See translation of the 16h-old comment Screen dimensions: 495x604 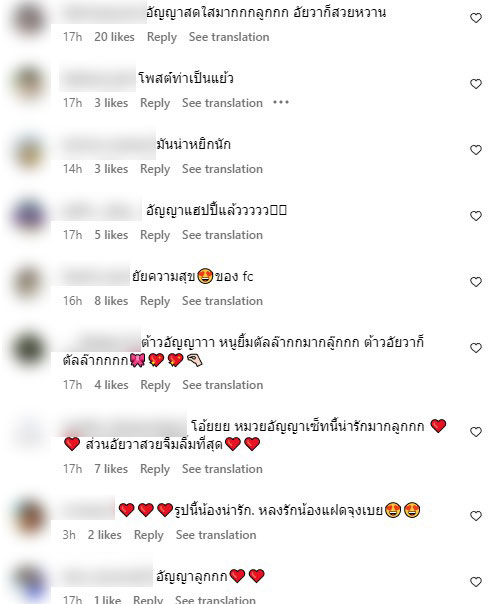(222, 301)
